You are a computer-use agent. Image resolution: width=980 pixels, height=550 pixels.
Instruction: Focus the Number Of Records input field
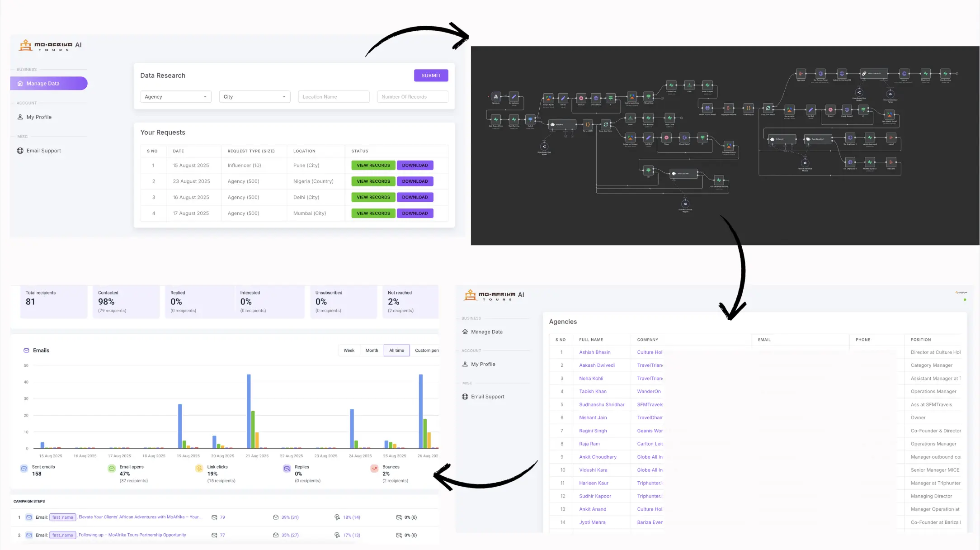(412, 97)
